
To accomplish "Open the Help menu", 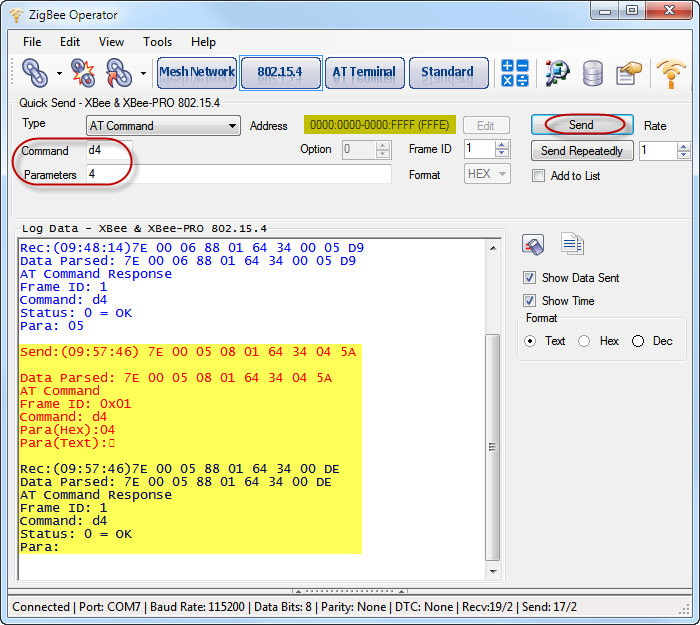I will 204,42.
